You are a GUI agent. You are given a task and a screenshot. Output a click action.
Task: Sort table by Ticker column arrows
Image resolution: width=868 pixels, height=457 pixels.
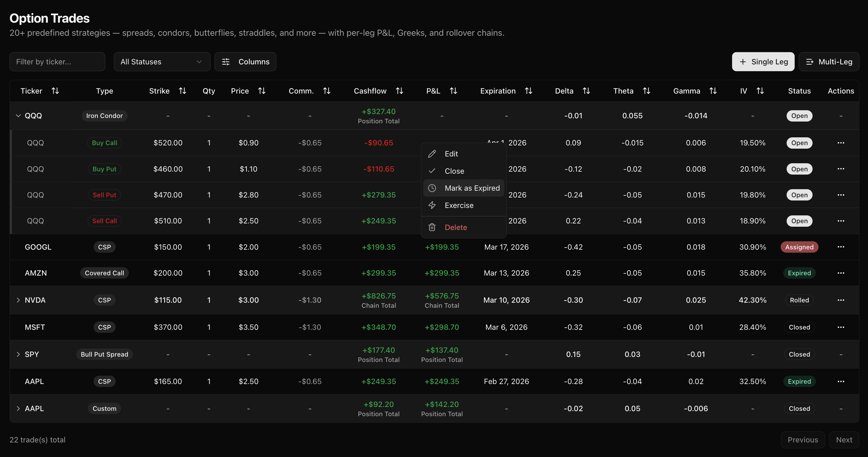(x=55, y=91)
